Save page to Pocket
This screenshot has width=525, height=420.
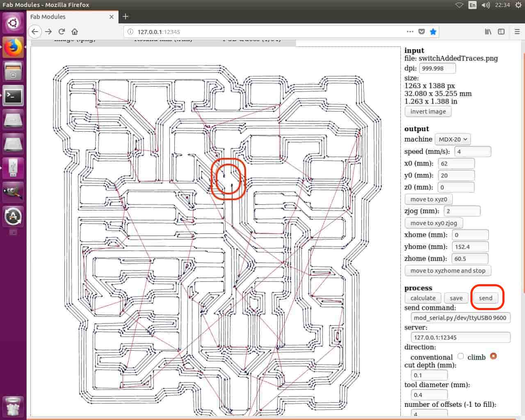pos(421,32)
